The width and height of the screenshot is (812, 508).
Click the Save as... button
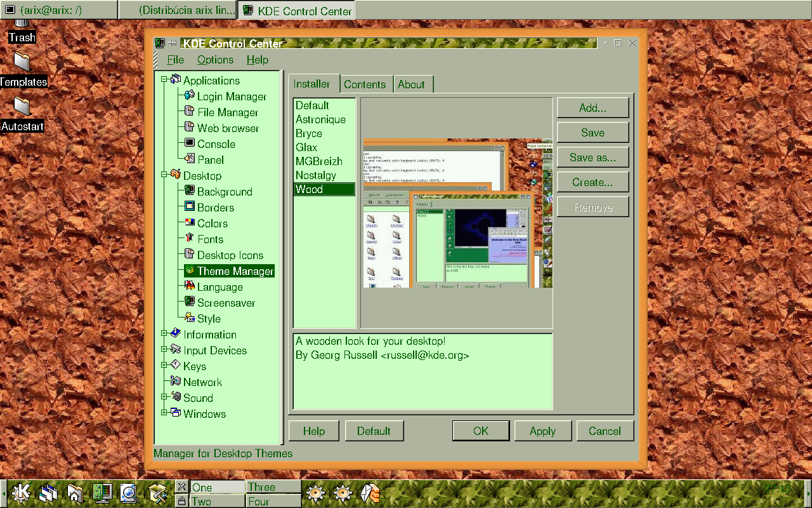click(x=593, y=157)
